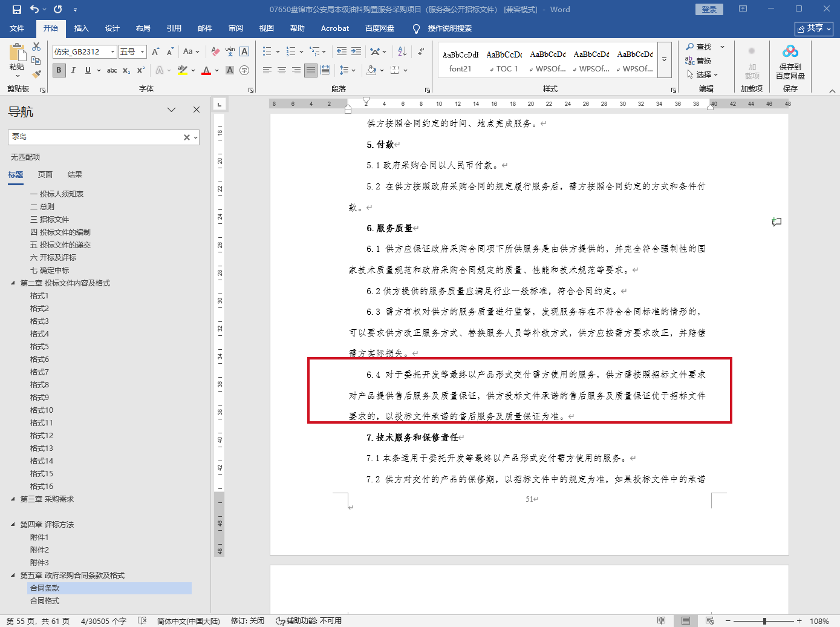Toggle Italic formatting button
Screen dimensions: 840x627
[x=73, y=70]
